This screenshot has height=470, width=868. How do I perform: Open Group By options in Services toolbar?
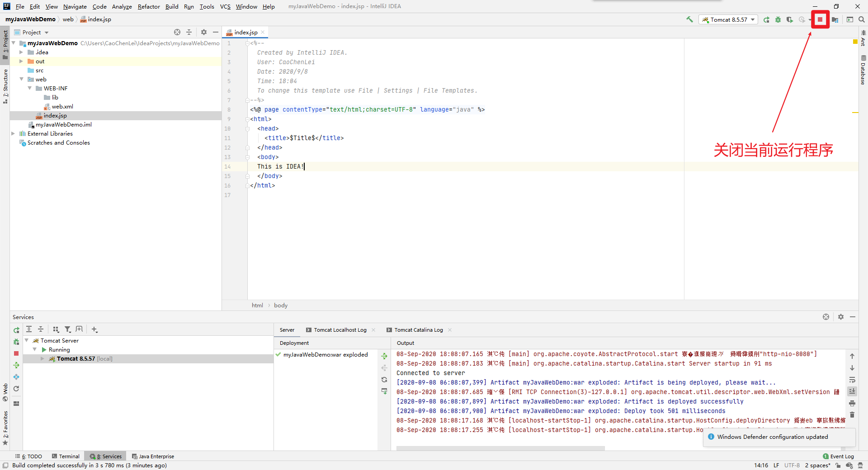[x=56, y=329]
